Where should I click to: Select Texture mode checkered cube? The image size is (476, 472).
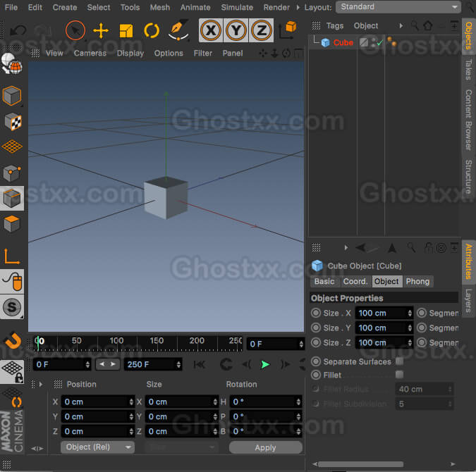coord(13,122)
